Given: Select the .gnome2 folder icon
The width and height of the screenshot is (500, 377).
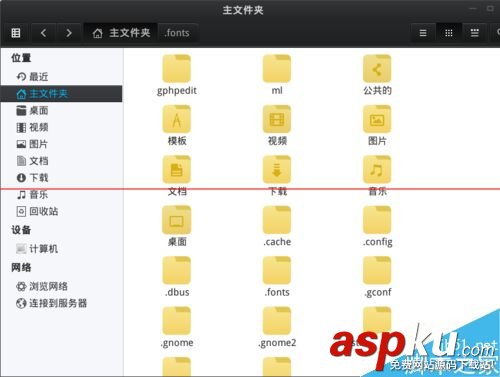Looking at the screenshot, I should coord(277,321).
